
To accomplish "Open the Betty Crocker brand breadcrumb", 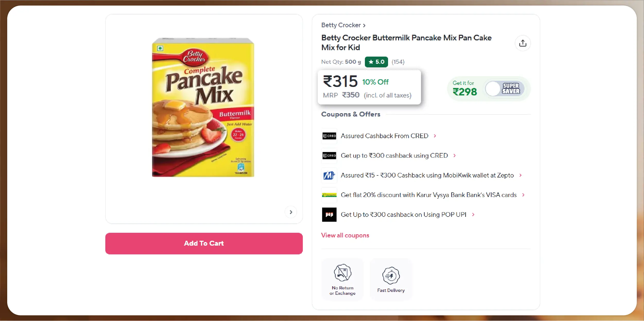I will pos(343,25).
